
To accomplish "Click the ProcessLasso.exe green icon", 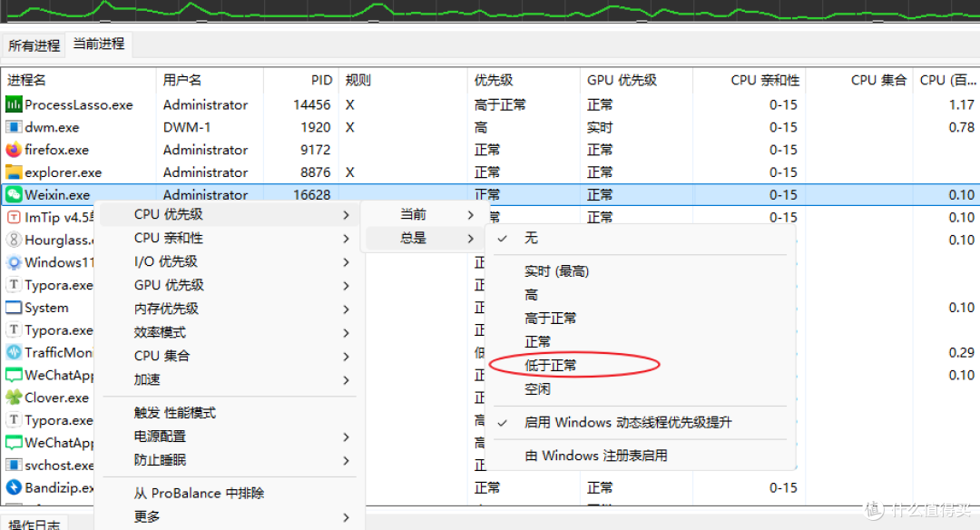I will [x=14, y=104].
